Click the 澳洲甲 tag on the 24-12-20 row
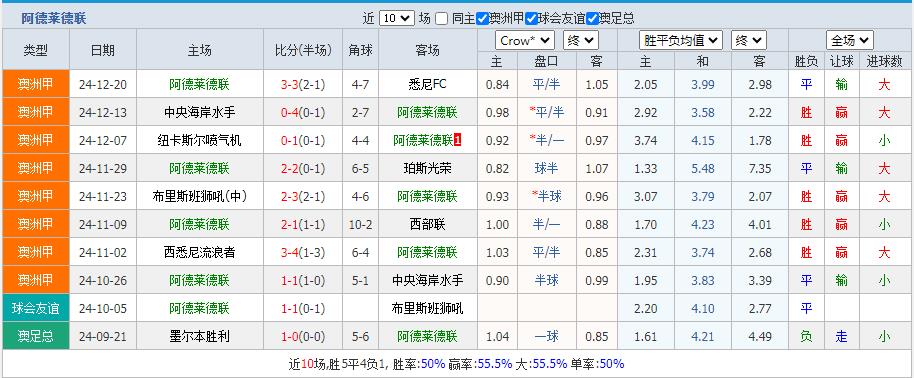This screenshot has width=914, height=378. point(36,84)
